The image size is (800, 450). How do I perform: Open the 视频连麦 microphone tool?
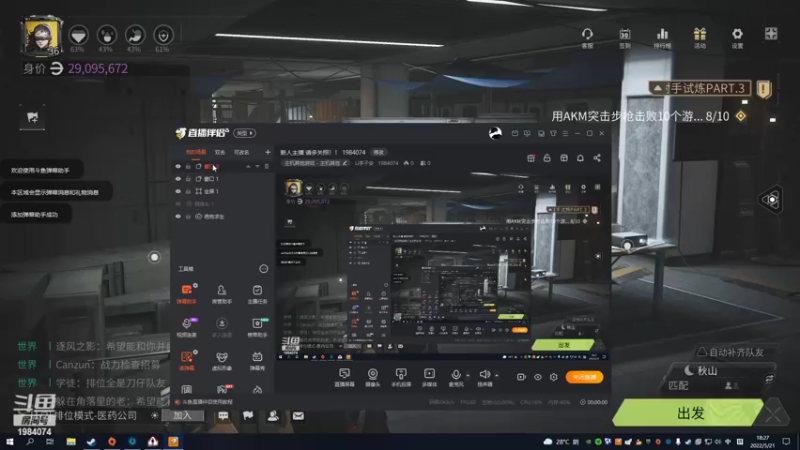(x=186, y=327)
